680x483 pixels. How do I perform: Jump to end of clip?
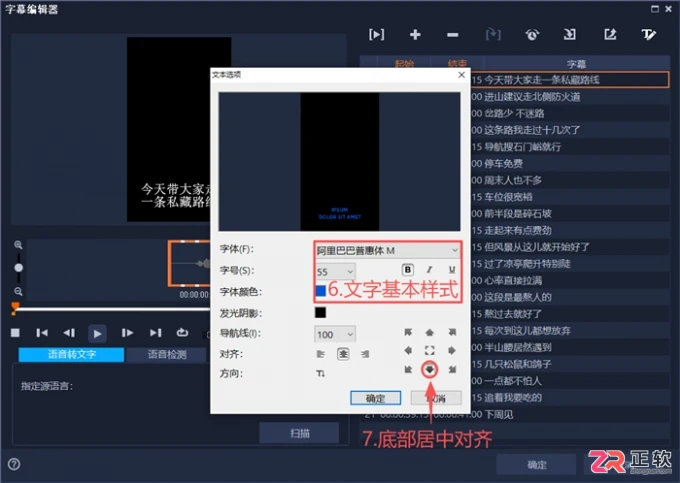click(x=155, y=333)
